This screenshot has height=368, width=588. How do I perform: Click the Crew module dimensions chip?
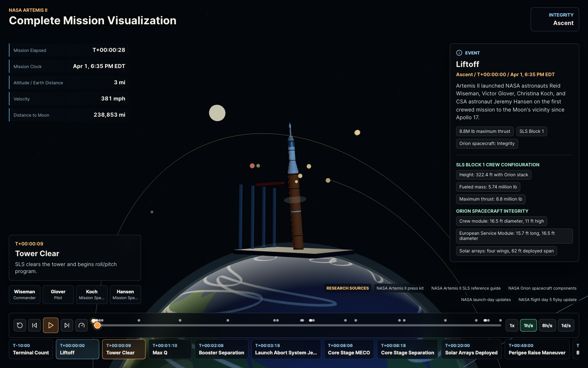502,221
